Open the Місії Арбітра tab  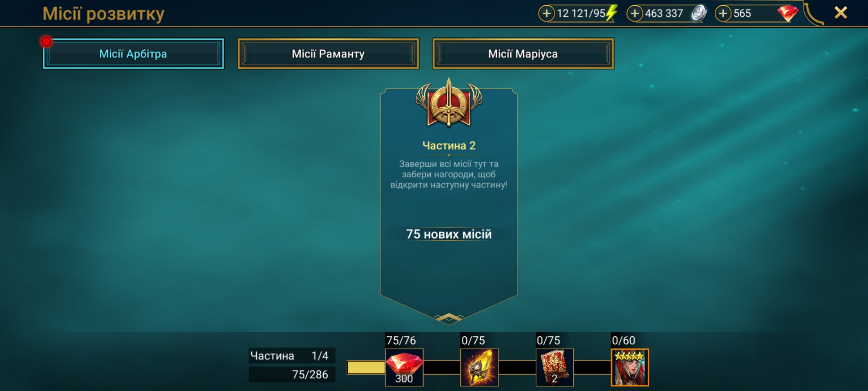pos(133,54)
